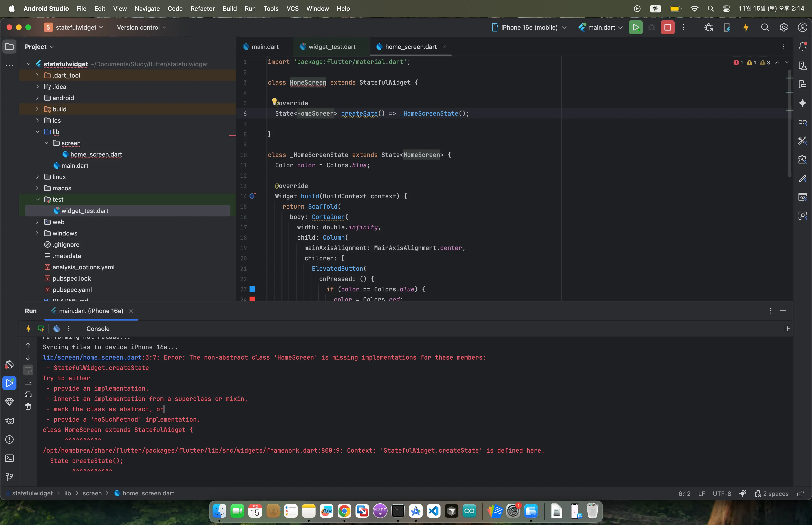This screenshot has height=525, width=812.
Task: Toggle the Project tool window folder icon
Action: point(9,47)
